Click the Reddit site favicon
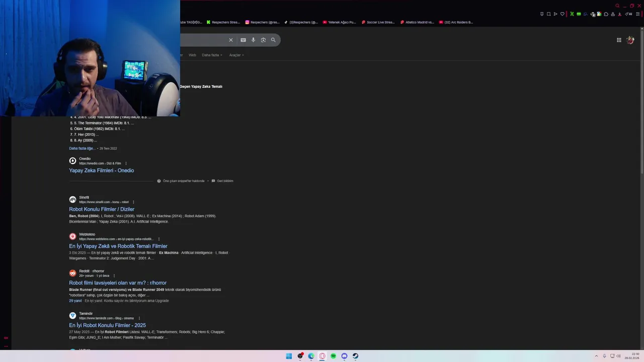The width and height of the screenshot is (644, 362). point(72,273)
